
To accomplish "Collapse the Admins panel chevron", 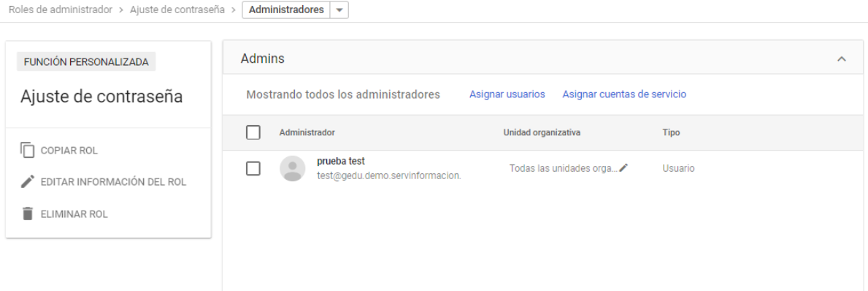I will click(842, 58).
